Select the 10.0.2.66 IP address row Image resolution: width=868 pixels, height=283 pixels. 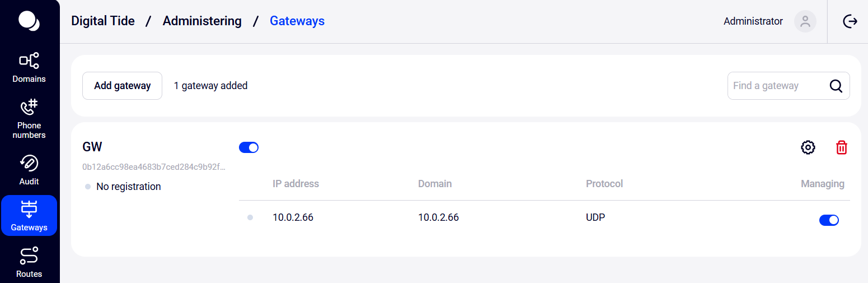[x=544, y=217]
